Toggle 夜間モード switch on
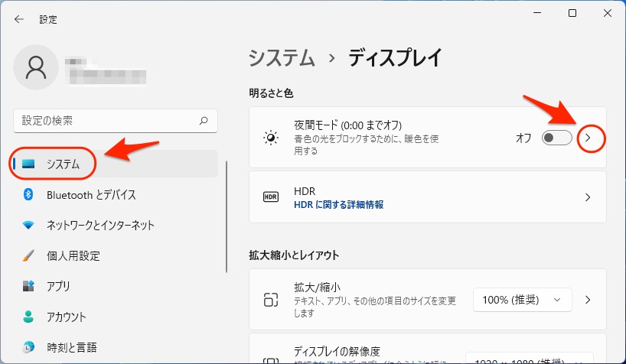This screenshot has width=626, height=364. pyautogui.click(x=557, y=138)
